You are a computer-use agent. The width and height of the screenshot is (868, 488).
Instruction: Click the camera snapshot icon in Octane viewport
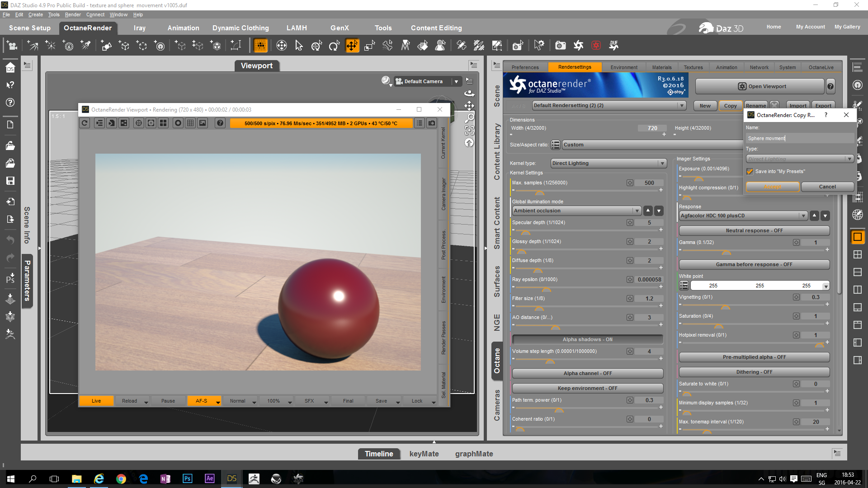(432, 123)
